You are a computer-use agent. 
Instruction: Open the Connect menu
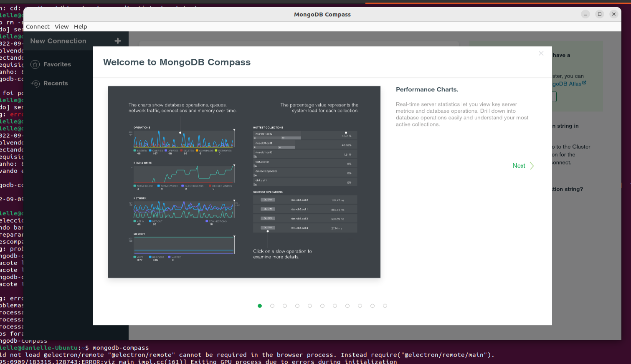38,27
